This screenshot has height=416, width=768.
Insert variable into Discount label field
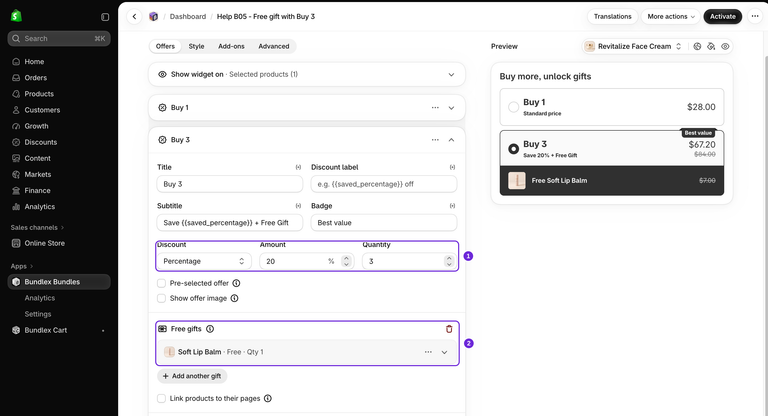(452, 168)
